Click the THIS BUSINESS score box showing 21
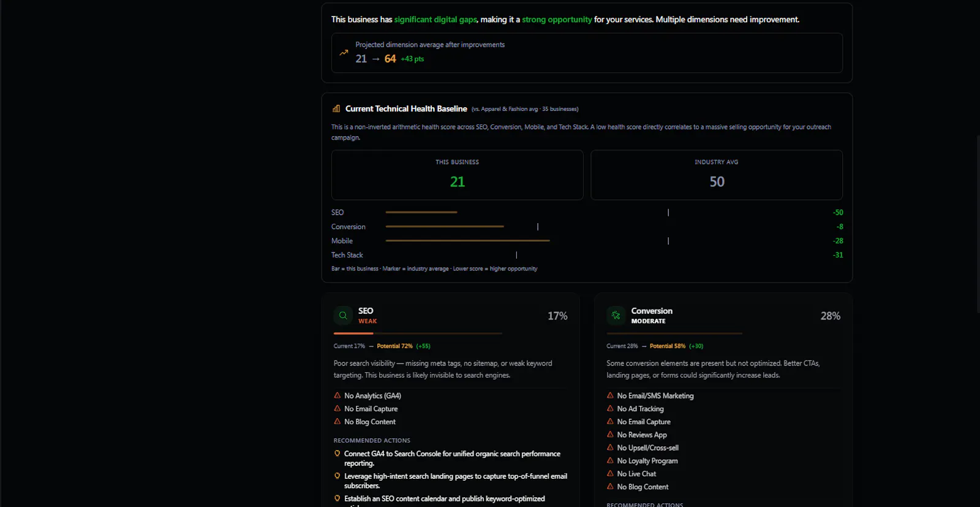980x507 pixels. point(458,175)
